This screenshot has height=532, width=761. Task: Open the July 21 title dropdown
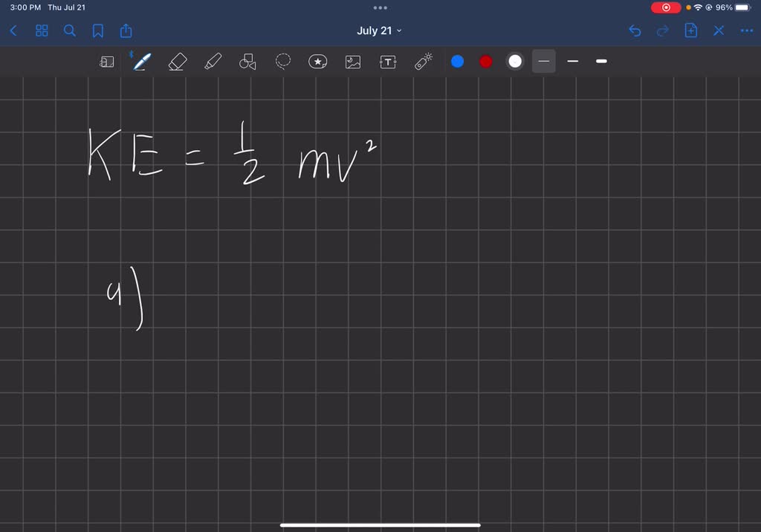coord(380,30)
